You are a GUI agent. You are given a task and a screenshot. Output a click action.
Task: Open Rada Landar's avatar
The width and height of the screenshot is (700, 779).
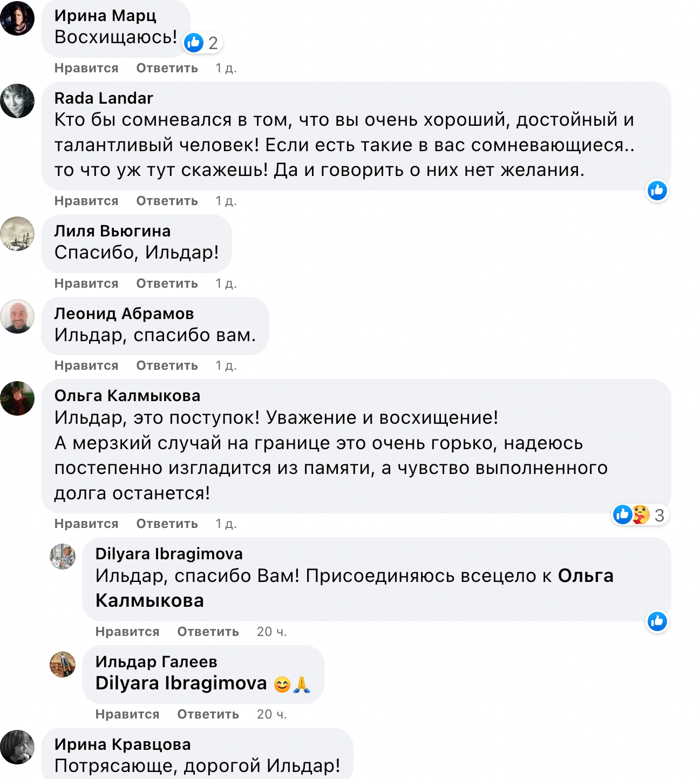pos(17,101)
